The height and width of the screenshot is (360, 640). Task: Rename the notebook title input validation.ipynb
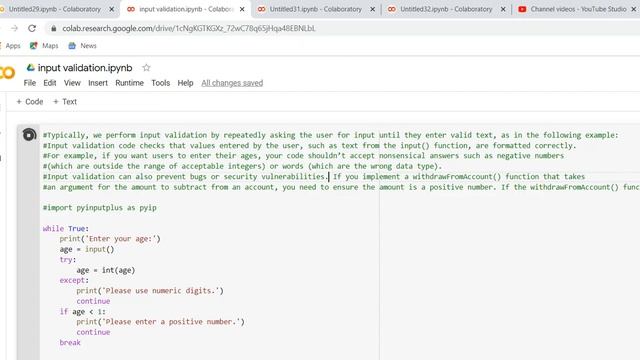[x=85, y=68]
